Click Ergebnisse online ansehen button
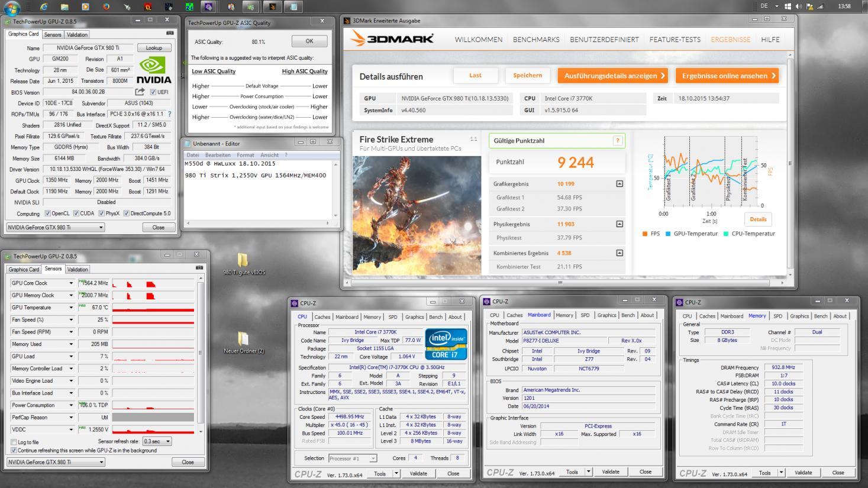This screenshot has width=868, height=488. pyautogui.click(x=728, y=76)
